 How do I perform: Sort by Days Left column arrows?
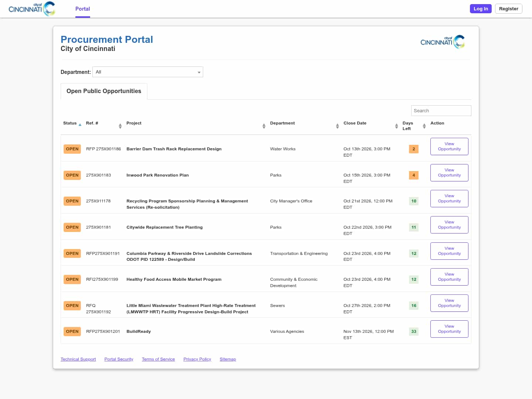pyautogui.click(x=424, y=126)
